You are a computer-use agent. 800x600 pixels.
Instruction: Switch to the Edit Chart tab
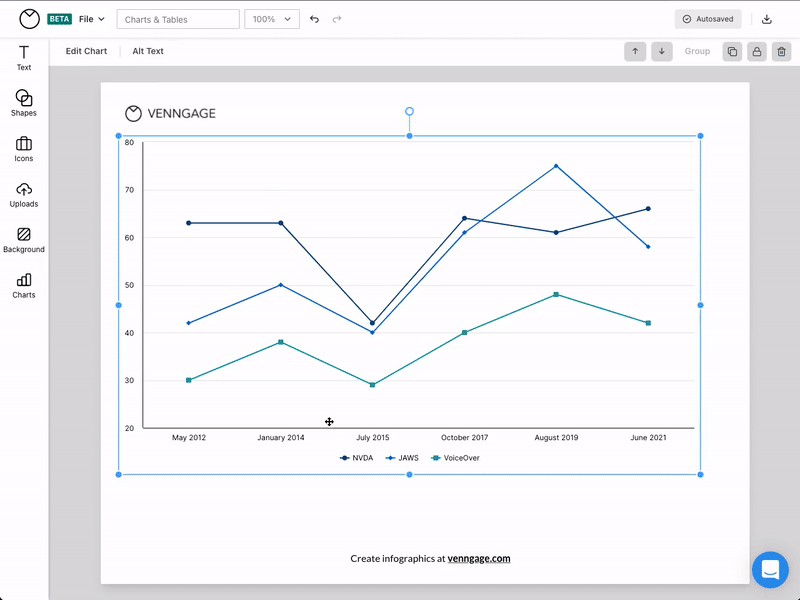[x=86, y=51]
